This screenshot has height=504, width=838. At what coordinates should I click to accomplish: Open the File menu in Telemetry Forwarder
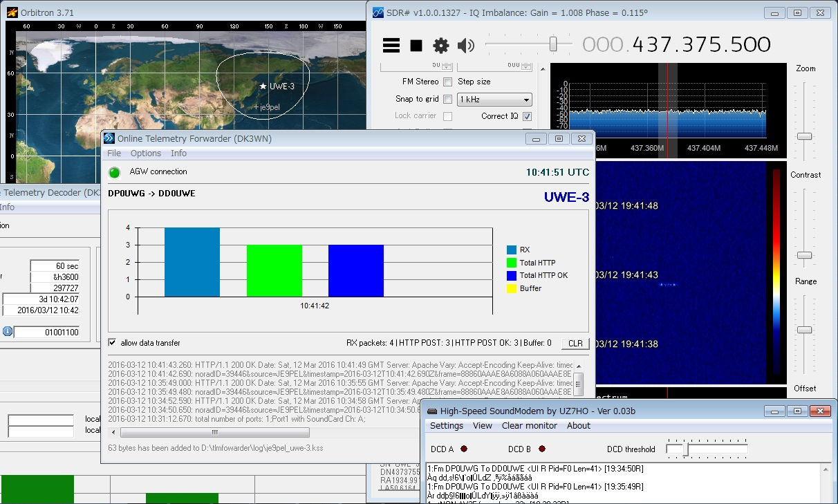tap(113, 153)
